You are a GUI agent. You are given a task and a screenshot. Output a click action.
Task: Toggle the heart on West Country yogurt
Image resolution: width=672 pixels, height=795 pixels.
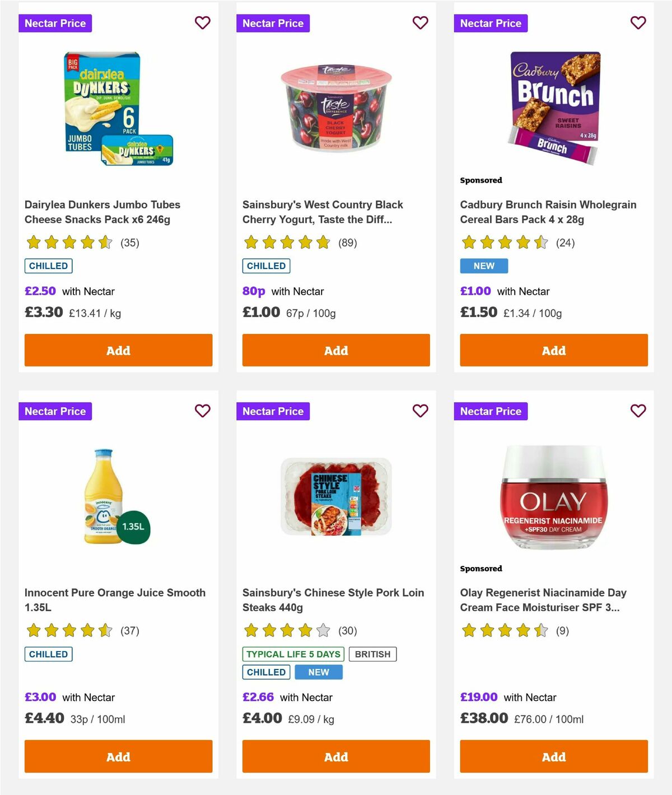click(420, 23)
